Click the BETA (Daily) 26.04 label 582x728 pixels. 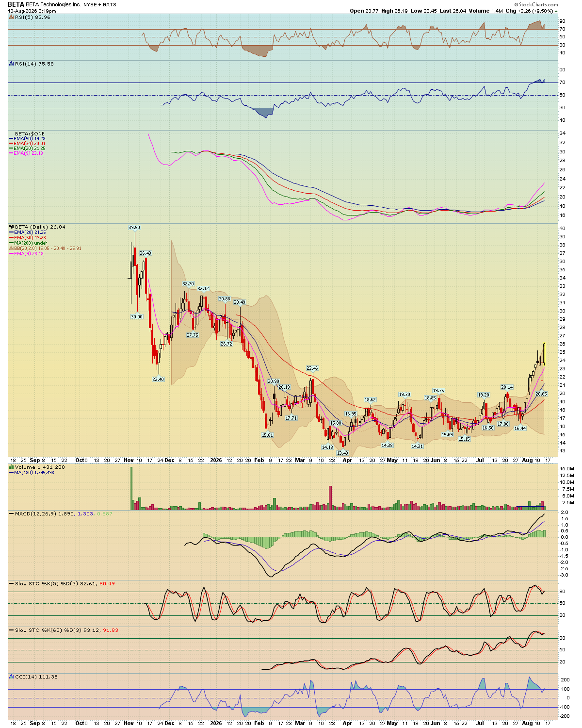pos(40,227)
